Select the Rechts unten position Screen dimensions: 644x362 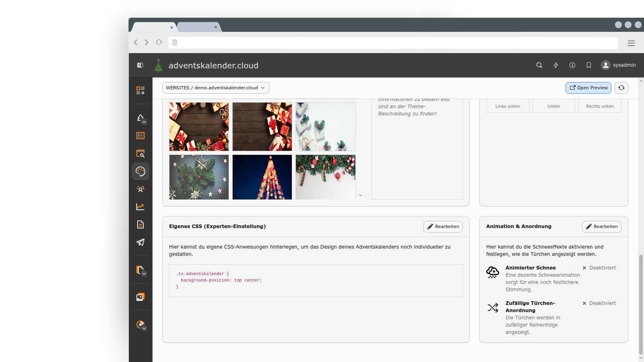[600, 106]
